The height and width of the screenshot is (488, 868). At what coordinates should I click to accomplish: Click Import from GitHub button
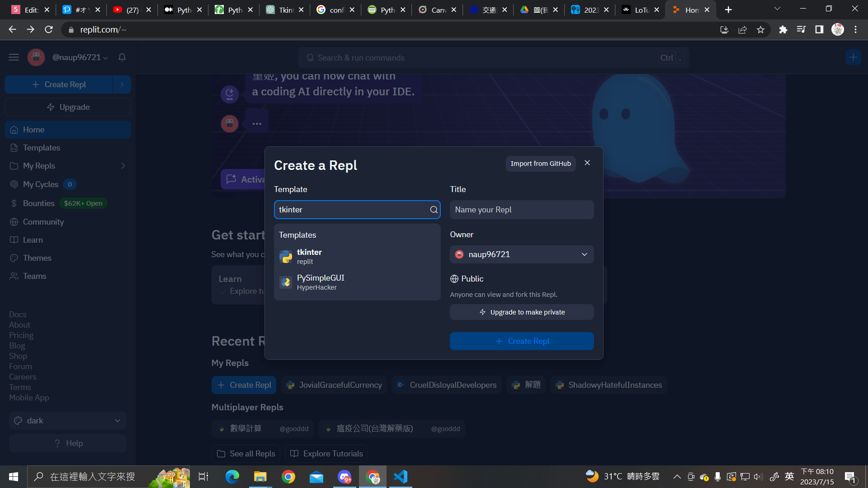[x=540, y=164]
